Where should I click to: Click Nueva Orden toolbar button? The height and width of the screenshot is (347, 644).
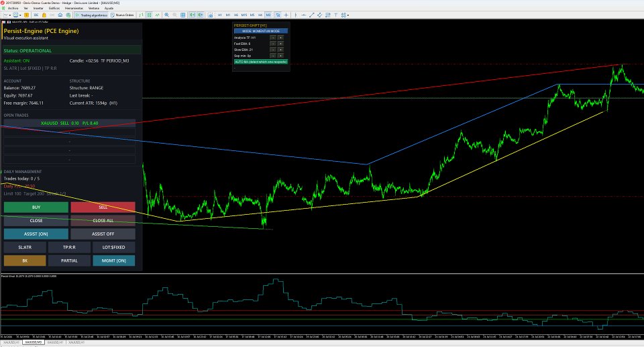coord(122,15)
